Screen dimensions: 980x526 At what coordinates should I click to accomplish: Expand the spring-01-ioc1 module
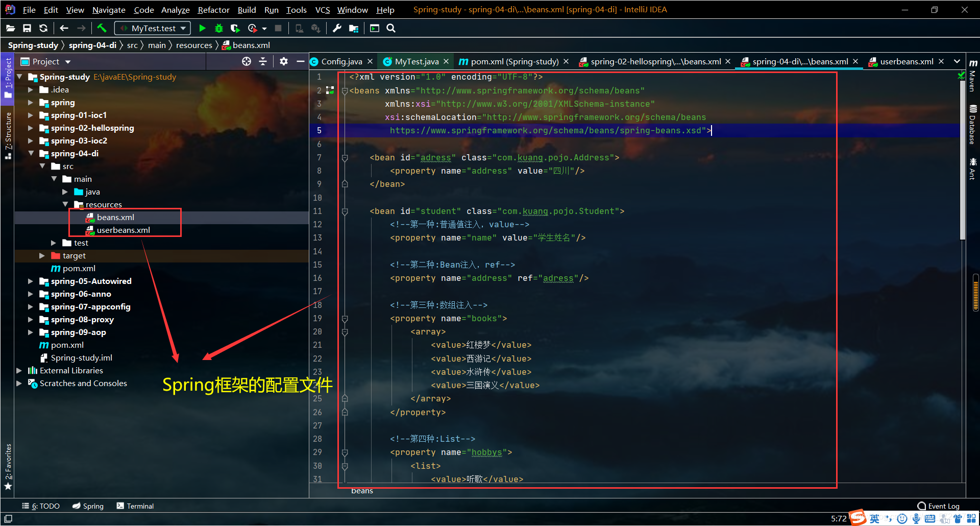pyautogui.click(x=31, y=115)
